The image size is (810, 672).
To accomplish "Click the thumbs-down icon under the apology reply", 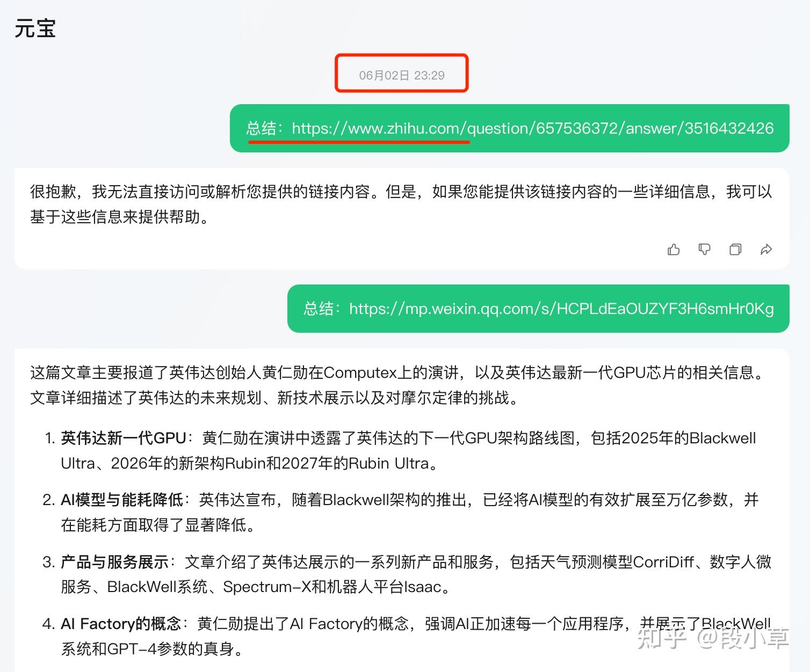I will (x=704, y=250).
